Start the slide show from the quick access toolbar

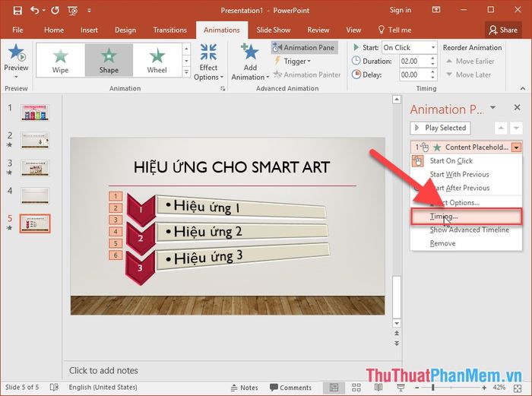[x=73, y=11]
